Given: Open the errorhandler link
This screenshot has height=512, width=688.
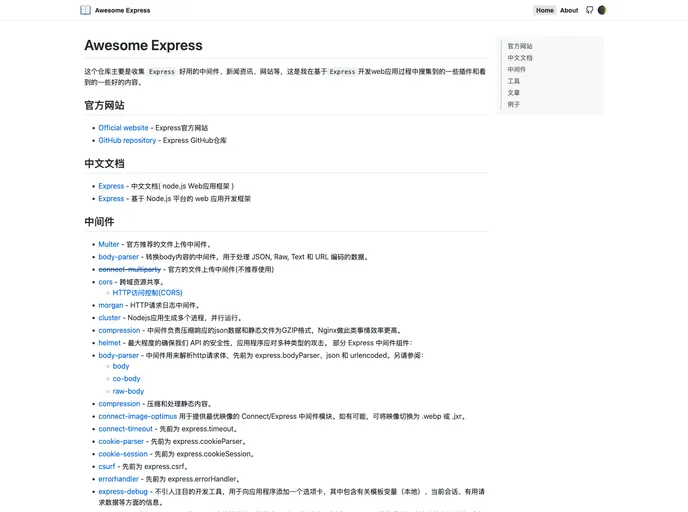Looking at the screenshot, I should pyautogui.click(x=118, y=479).
